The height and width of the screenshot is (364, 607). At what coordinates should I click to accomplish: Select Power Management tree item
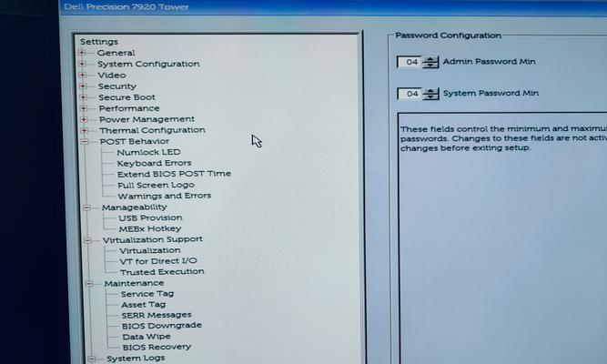coord(147,119)
